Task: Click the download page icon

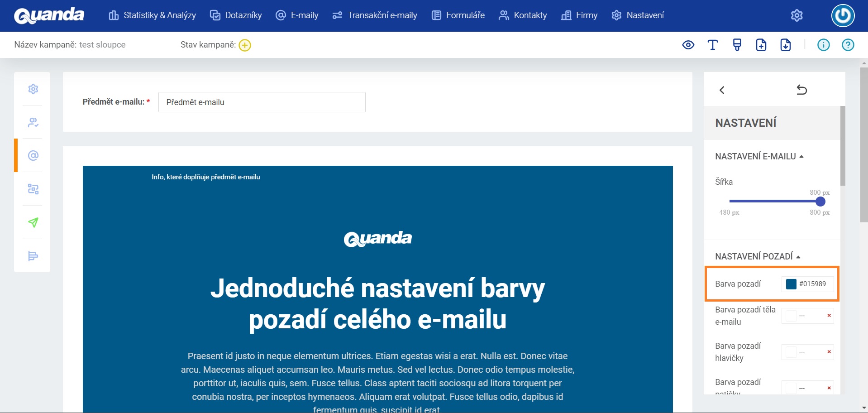Action: tap(786, 45)
